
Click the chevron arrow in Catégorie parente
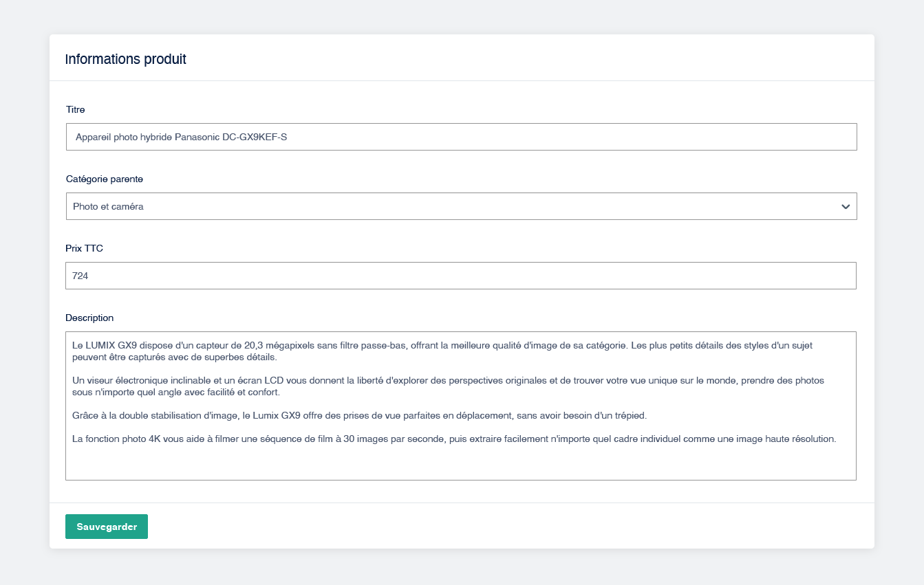tap(846, 207)
